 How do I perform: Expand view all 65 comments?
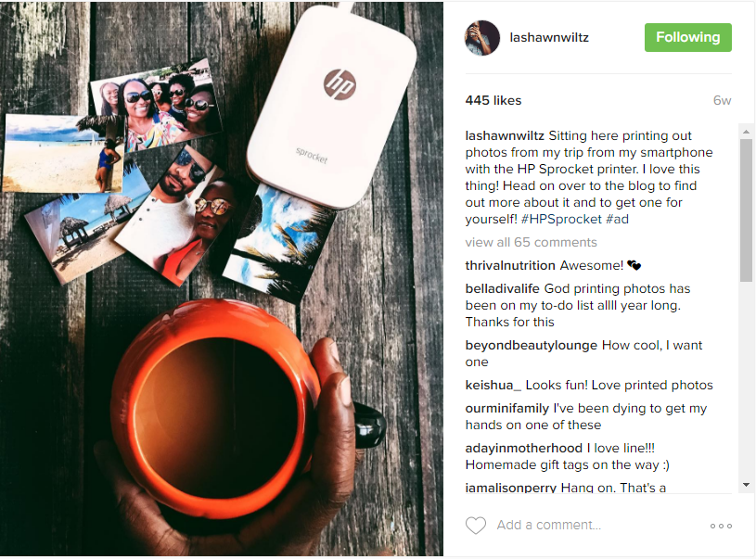pos(531,242)
